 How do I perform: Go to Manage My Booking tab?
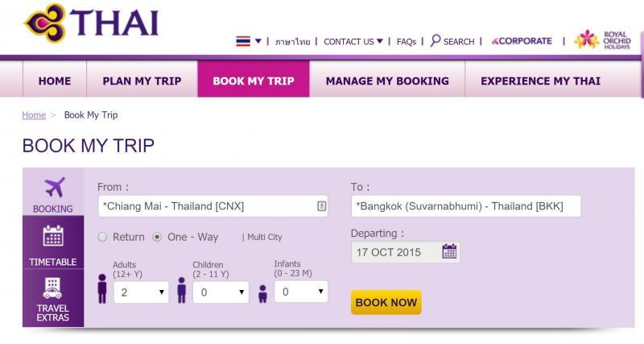point(387,81)
